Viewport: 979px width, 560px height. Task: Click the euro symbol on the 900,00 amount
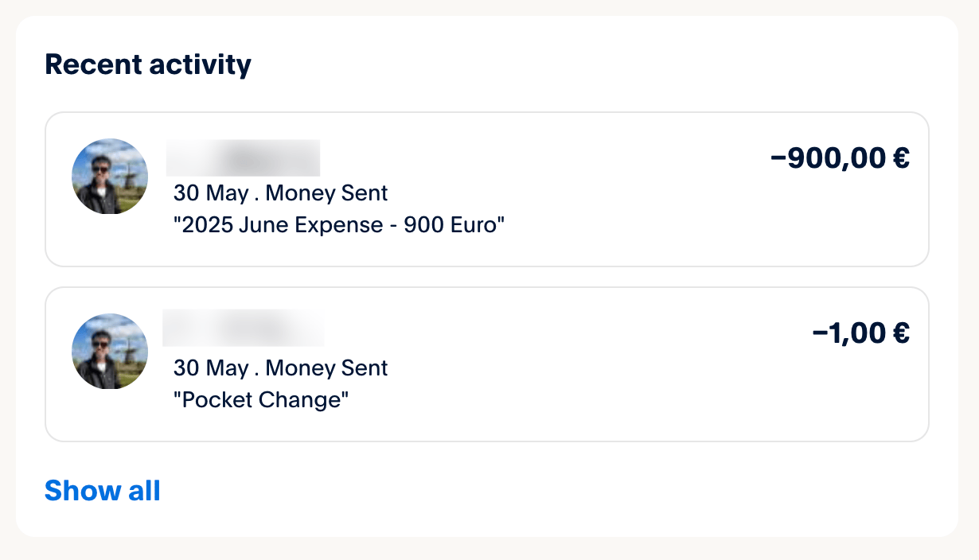click(900, 158)
